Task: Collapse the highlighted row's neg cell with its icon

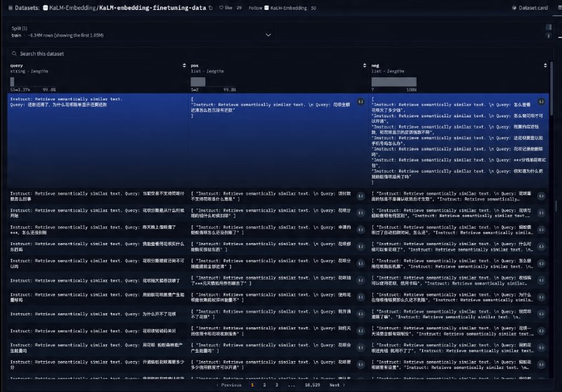Action: [542, 102]
